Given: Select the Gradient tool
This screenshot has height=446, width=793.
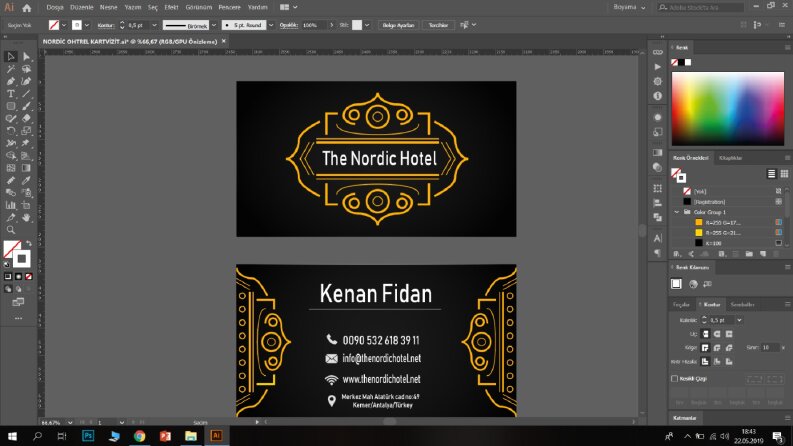Looking at the screenshot, I should 26,168.
